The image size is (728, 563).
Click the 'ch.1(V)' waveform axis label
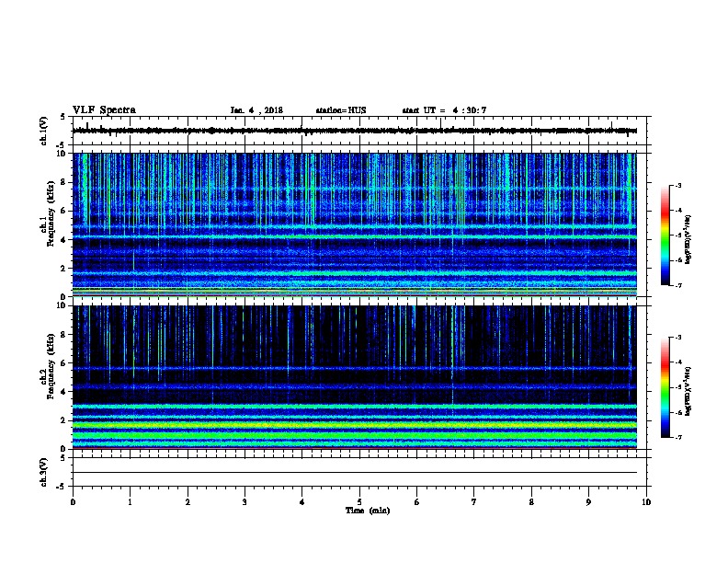pos(43,131)
